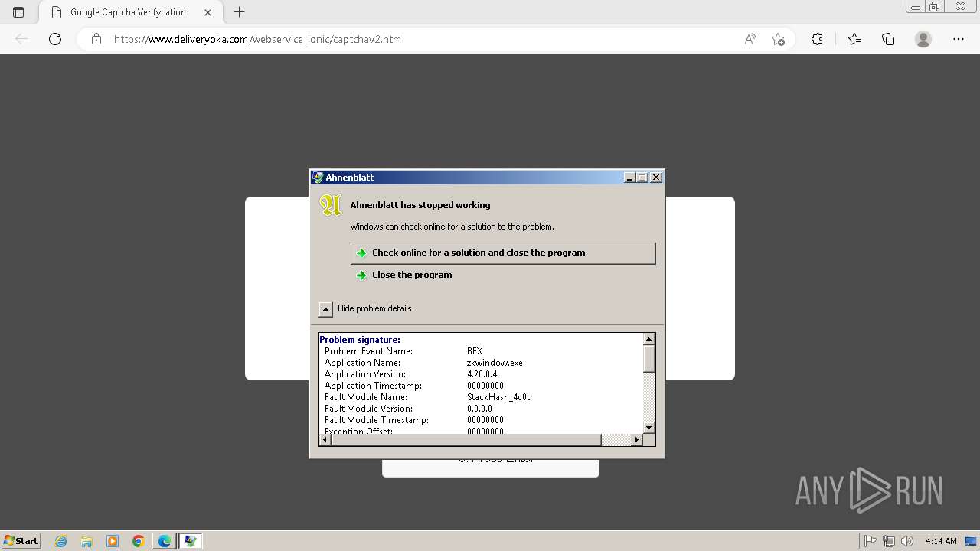Click the Ahnenblatt title bar icon

[318, 177]
